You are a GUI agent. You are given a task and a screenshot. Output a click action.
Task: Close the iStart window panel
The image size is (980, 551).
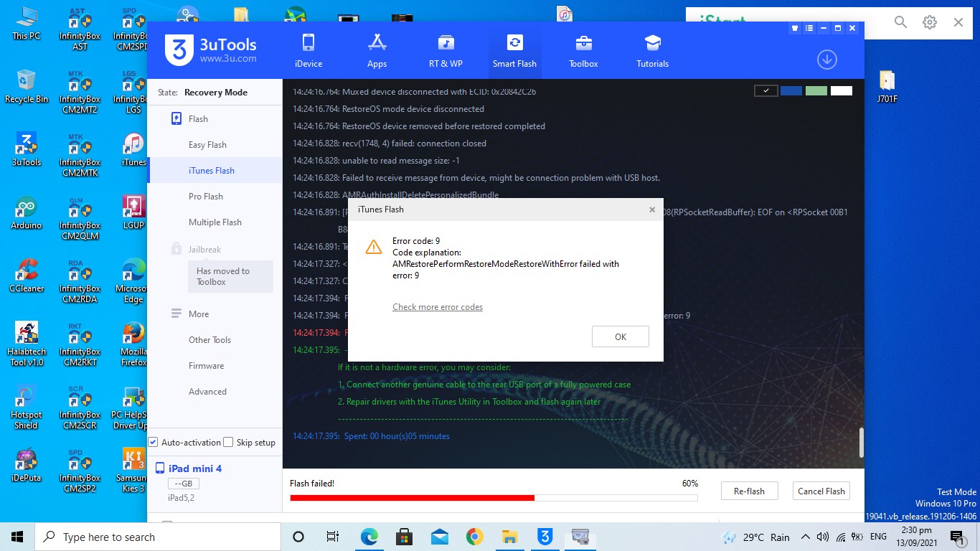[958, 22]
